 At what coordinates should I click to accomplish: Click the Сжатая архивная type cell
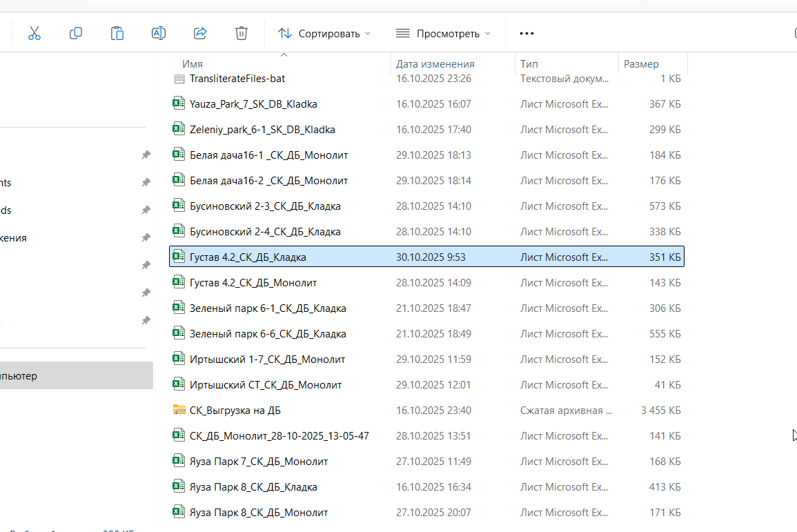pyautogui.click(x=566, y=411)
